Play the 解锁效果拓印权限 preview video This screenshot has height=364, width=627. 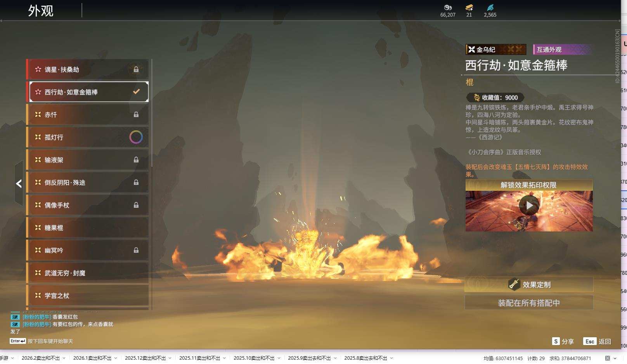point(529,205)
